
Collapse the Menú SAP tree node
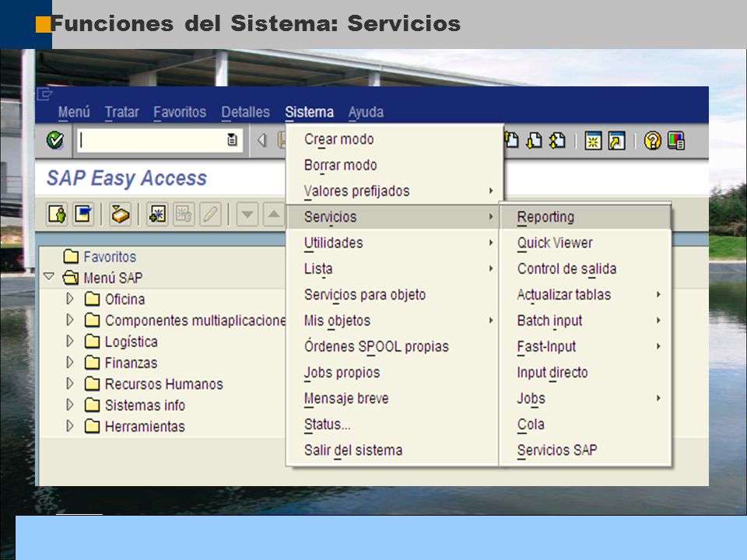click(x=48, y=277)
